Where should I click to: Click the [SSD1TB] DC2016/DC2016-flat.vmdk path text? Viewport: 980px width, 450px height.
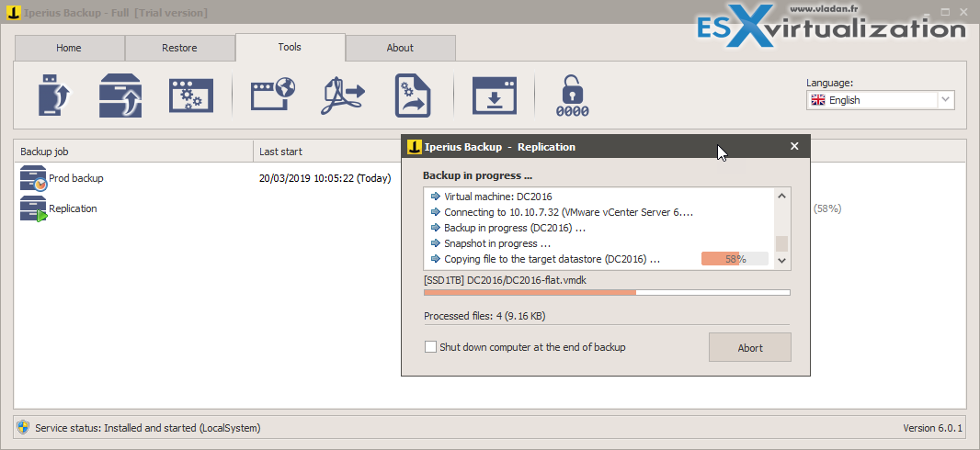(x=505, y=280)
